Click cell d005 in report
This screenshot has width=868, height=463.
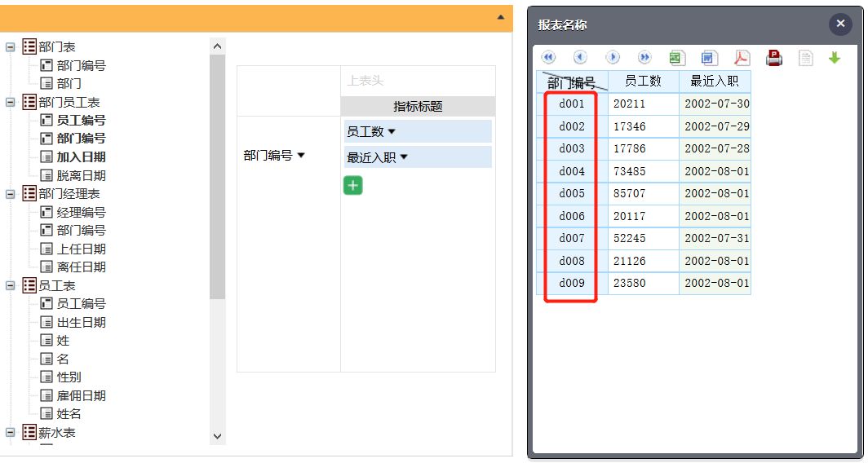(572, 194)
